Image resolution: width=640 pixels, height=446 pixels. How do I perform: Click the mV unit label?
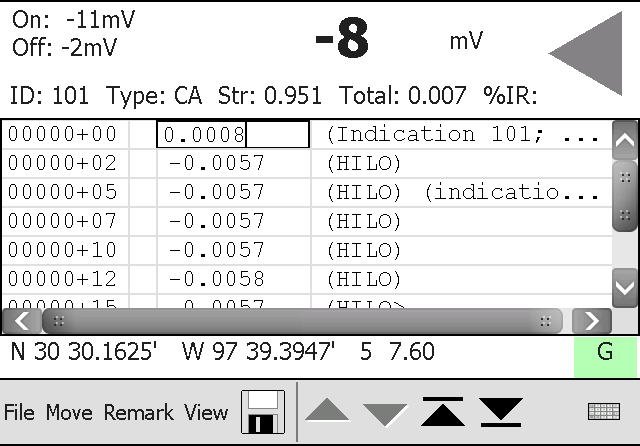click(x=466, y=41)
